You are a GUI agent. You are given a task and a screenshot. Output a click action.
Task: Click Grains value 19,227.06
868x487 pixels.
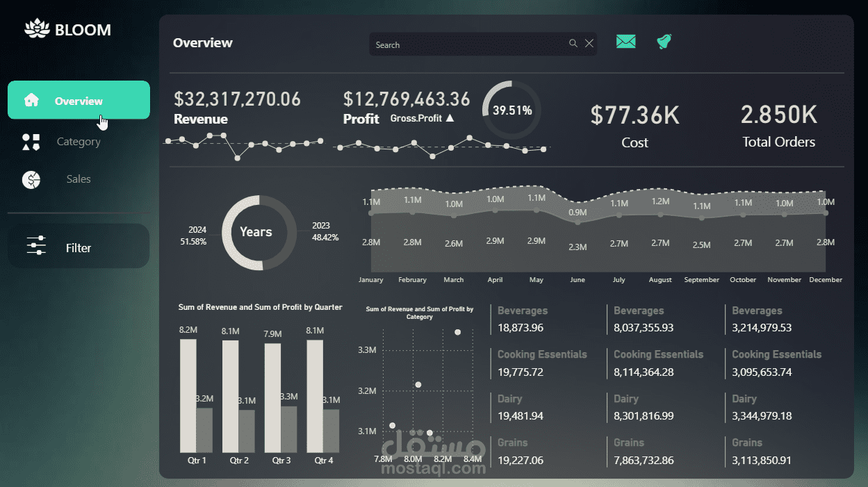coord(521,460)
